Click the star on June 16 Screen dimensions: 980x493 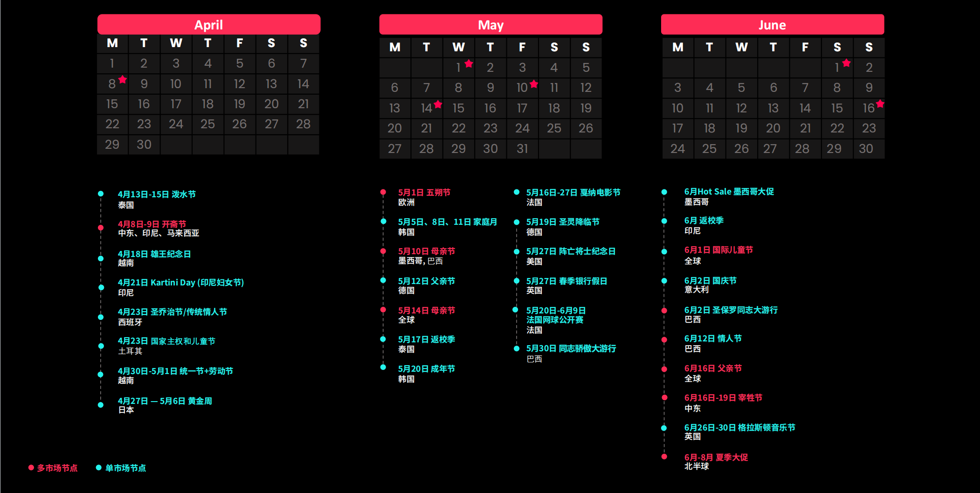click(x=880, y=104)
